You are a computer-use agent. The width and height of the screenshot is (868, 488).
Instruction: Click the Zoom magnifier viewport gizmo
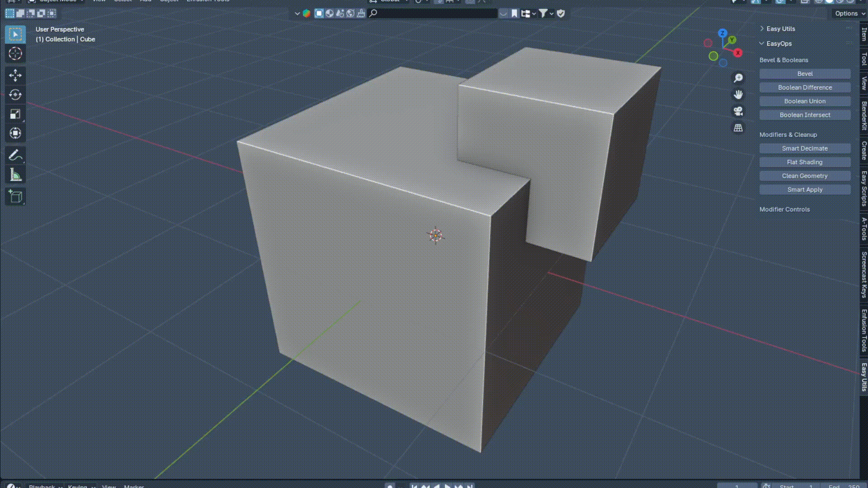point(738,78)
